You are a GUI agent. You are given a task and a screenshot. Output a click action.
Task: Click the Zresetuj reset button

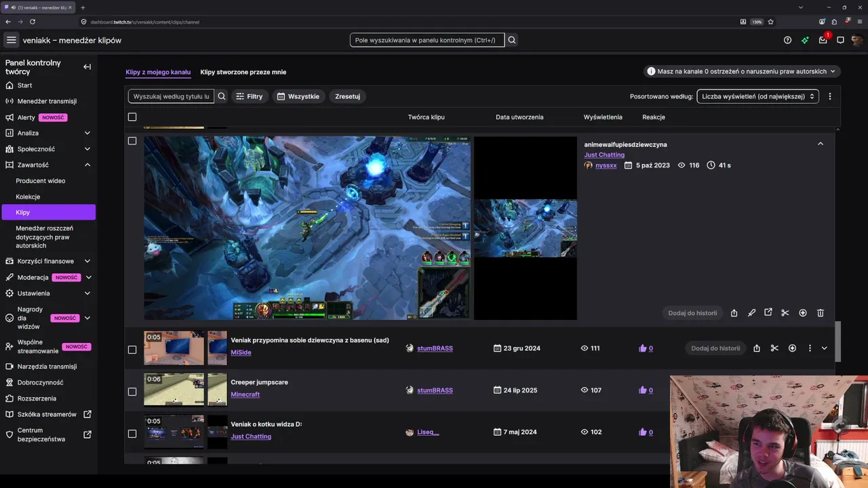coord(347,96)
